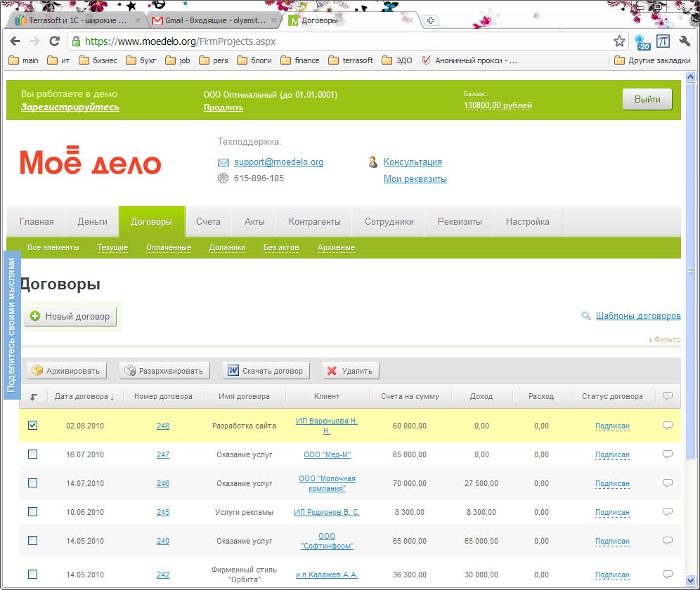Open the Контрагенты tab

314,222
